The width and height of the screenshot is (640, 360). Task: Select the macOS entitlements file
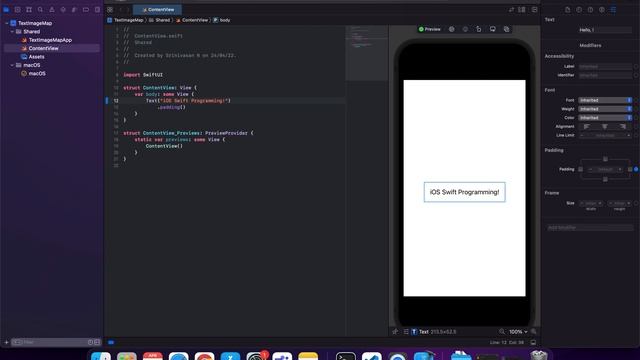[37, 73]
